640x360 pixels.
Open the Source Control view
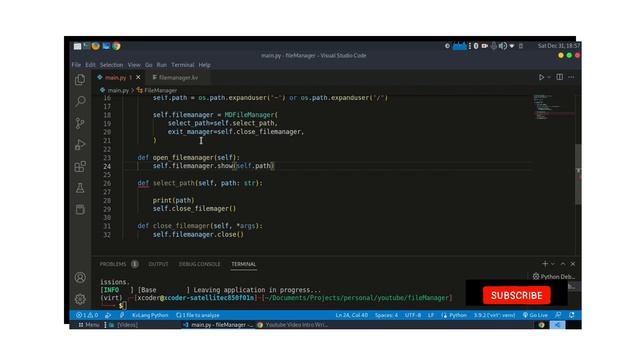pos(80,123)
